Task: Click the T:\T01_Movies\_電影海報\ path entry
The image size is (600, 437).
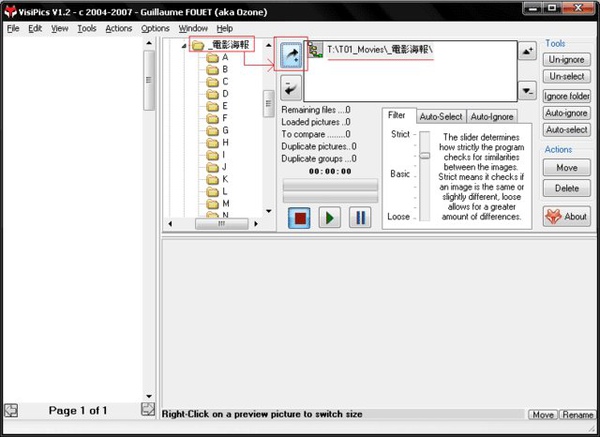Action: click(380, 50)
